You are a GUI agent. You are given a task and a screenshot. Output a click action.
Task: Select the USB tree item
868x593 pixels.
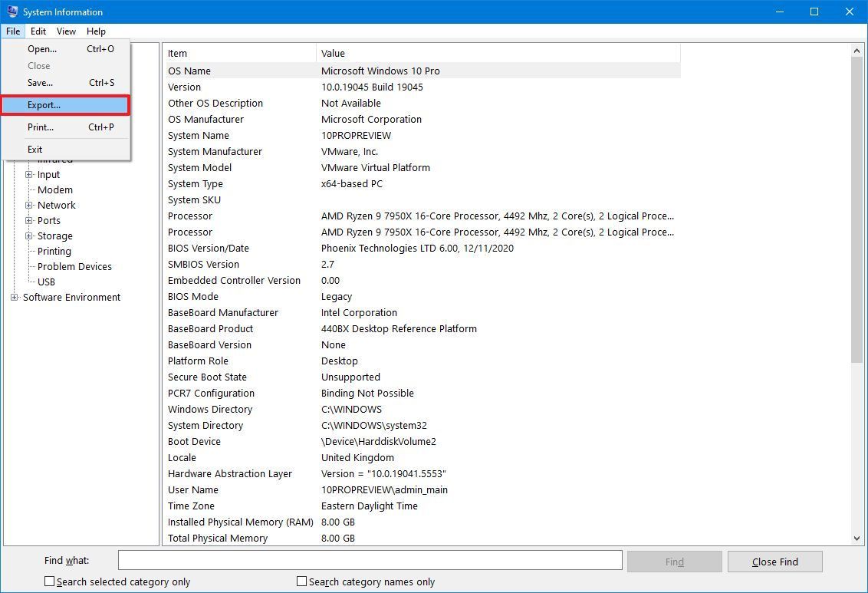pyautogui.click(x=46, y=282)
